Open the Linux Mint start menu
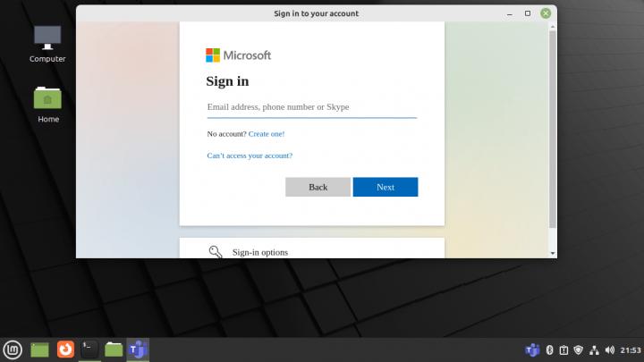The image size is (644, 362). [13, 349]
